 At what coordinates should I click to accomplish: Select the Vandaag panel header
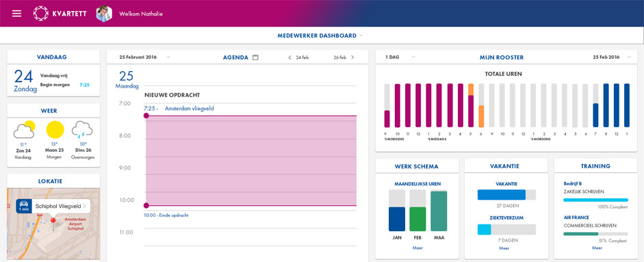(53, 57)
